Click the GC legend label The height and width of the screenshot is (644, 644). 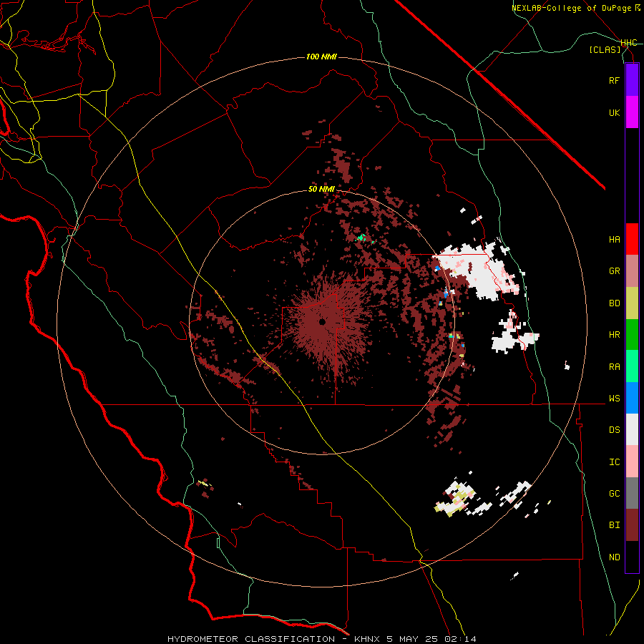coord(614,494)
